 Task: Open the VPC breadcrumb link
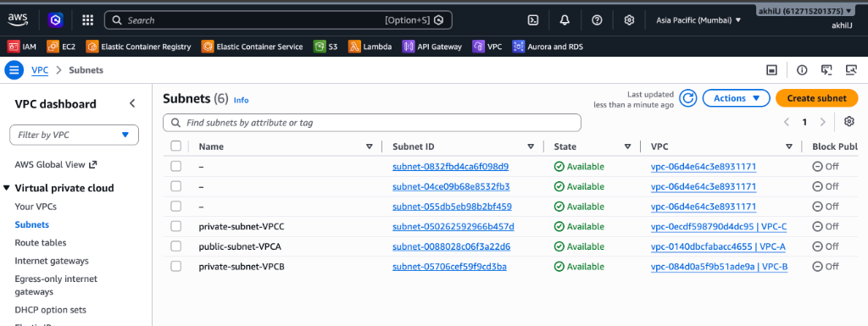tap(40, 70)
